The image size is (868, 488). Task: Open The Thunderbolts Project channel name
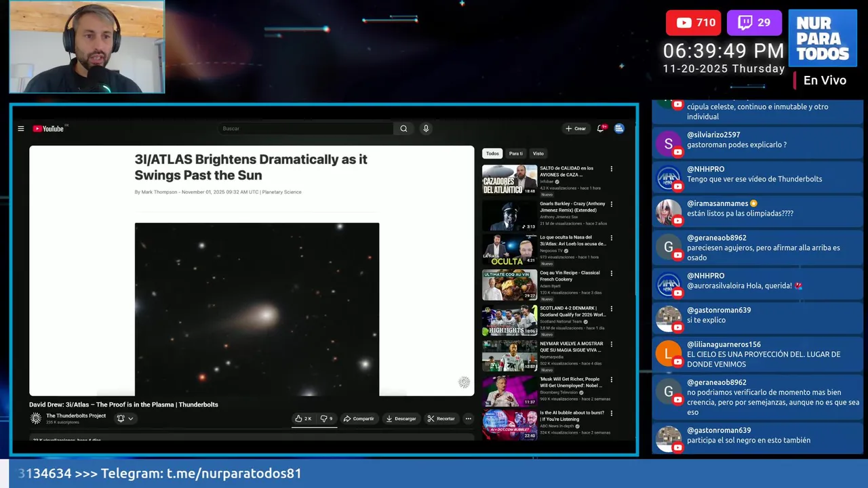76,415
